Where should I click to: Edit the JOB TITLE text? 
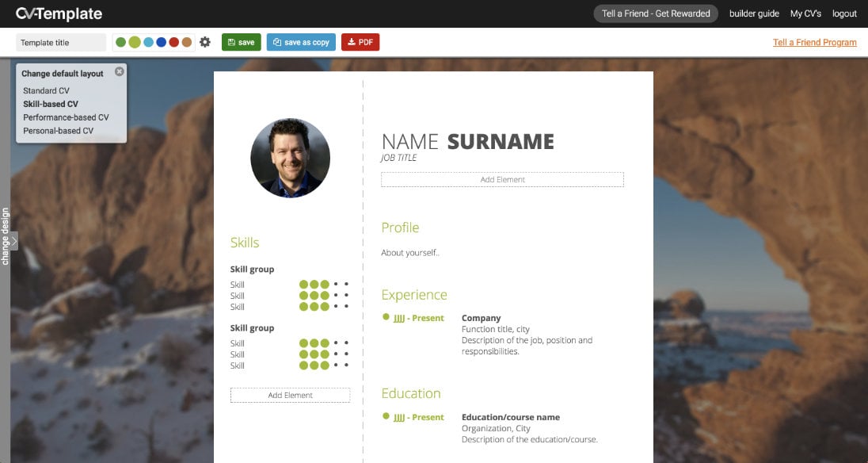click(x=398, y=158)
